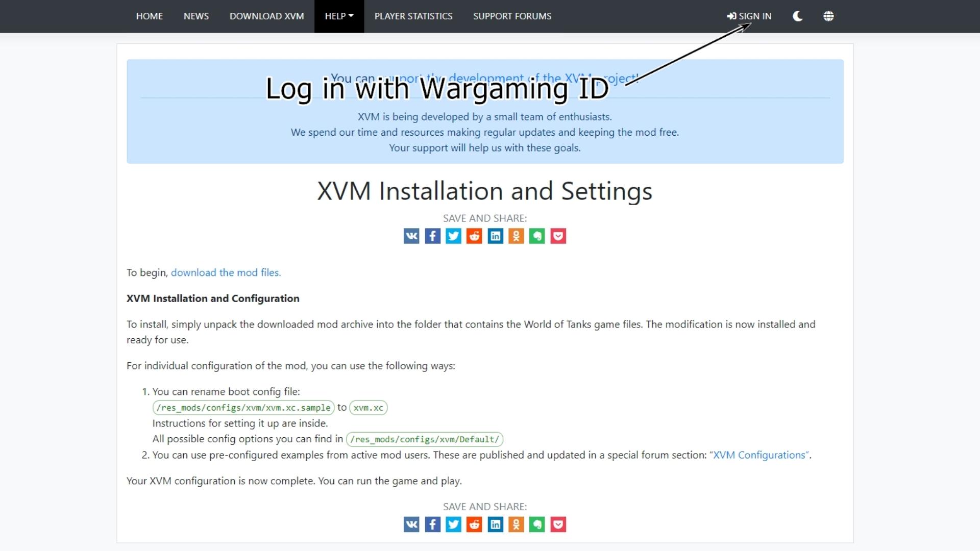Expand the HELP dropdown menu
The width and height of the screenshot is (980, 551).
click(339, 16)
